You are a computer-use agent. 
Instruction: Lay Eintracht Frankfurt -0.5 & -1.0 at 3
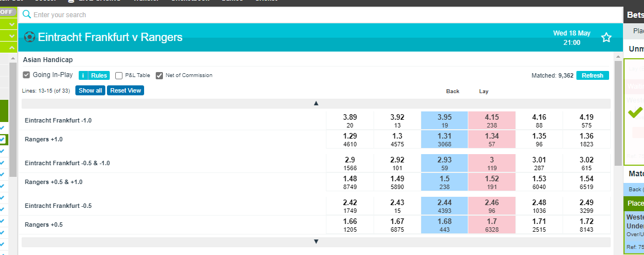492,163
